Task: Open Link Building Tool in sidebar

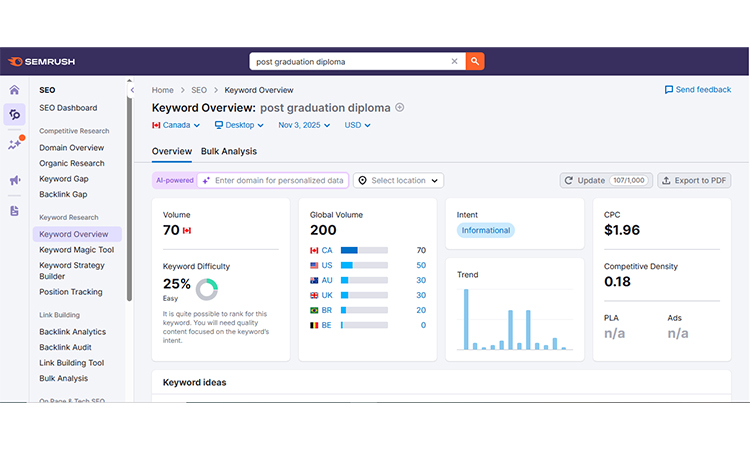Action: click(72, 363)
